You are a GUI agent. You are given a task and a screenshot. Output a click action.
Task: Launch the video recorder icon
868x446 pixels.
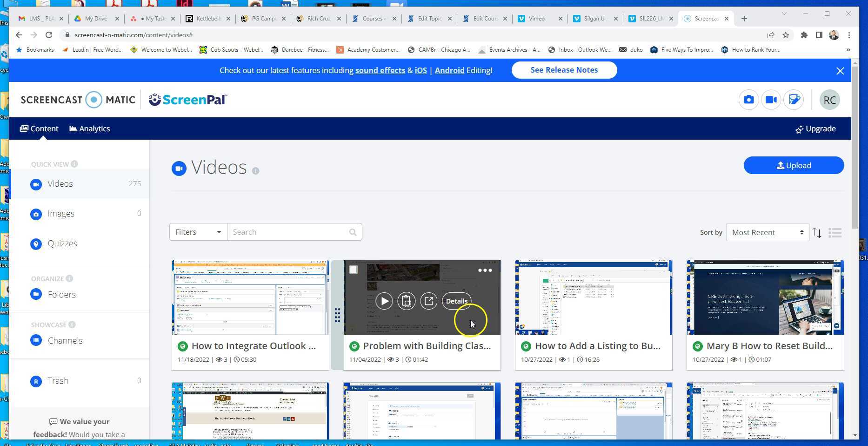[771, 100]
